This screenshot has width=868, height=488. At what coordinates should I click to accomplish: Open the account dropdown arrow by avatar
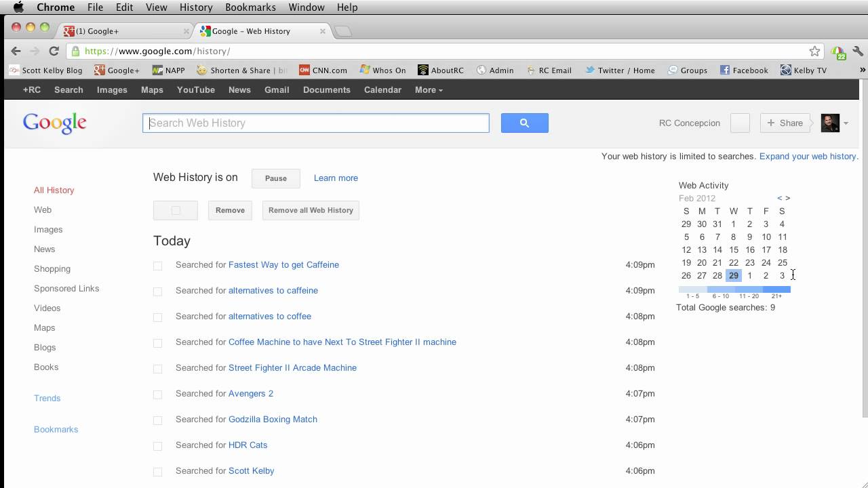(846, 123)
